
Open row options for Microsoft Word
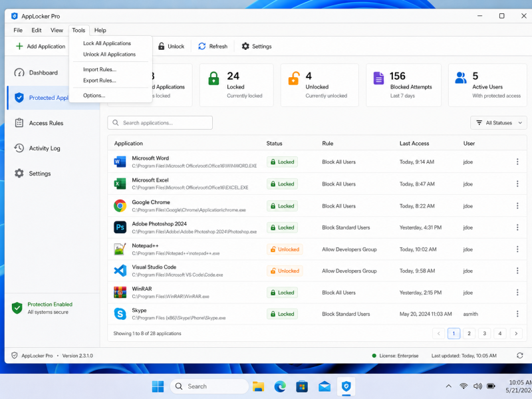click(x=517, y=162)
